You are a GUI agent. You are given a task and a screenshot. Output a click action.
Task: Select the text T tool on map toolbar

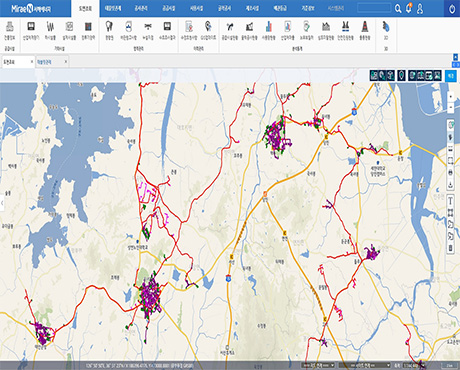[x=450, y=201]
